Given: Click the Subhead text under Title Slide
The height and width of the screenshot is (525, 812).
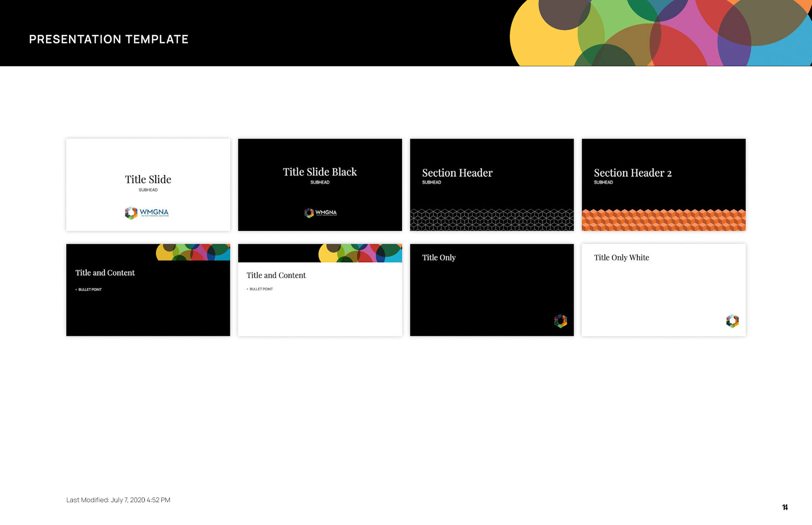Looking at the screenshot, I should coord(148,190).
